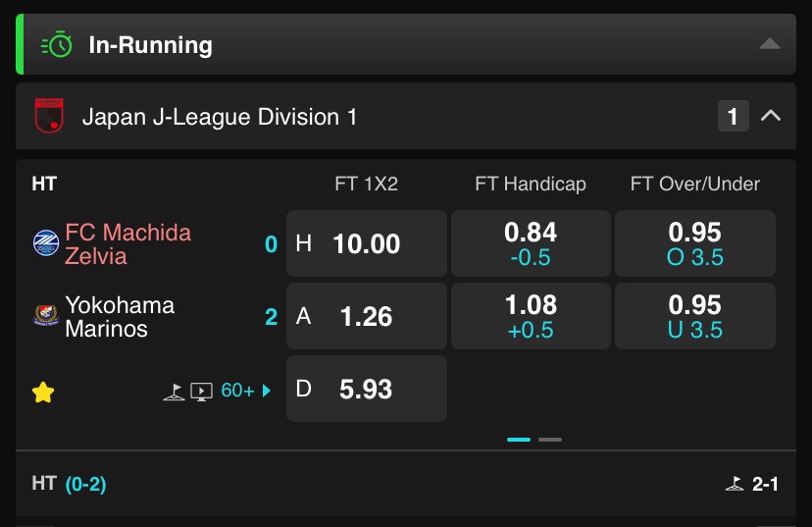Expand 60+ more markets arrow

(267, 391)
